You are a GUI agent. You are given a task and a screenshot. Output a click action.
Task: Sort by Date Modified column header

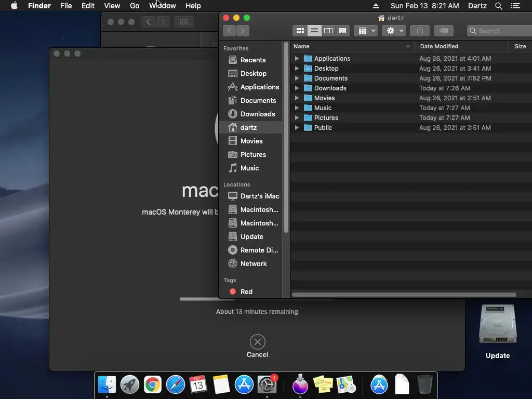tap(461, 46)
